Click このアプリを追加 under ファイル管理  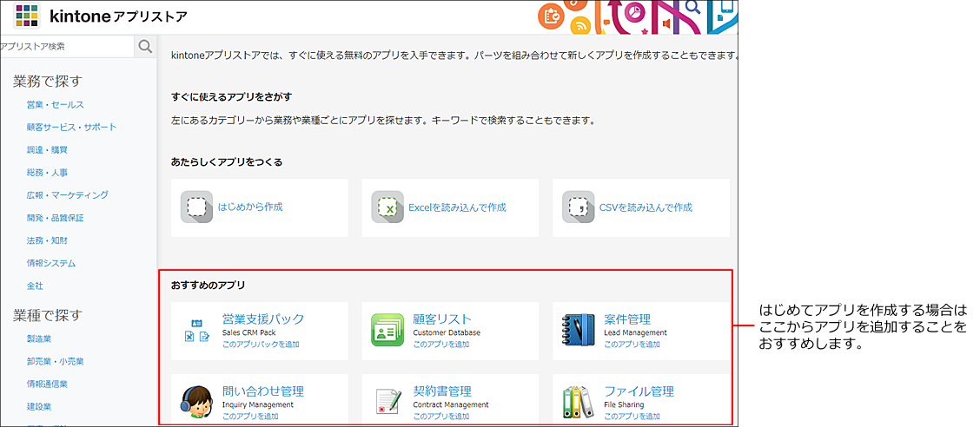pos(632,416)
